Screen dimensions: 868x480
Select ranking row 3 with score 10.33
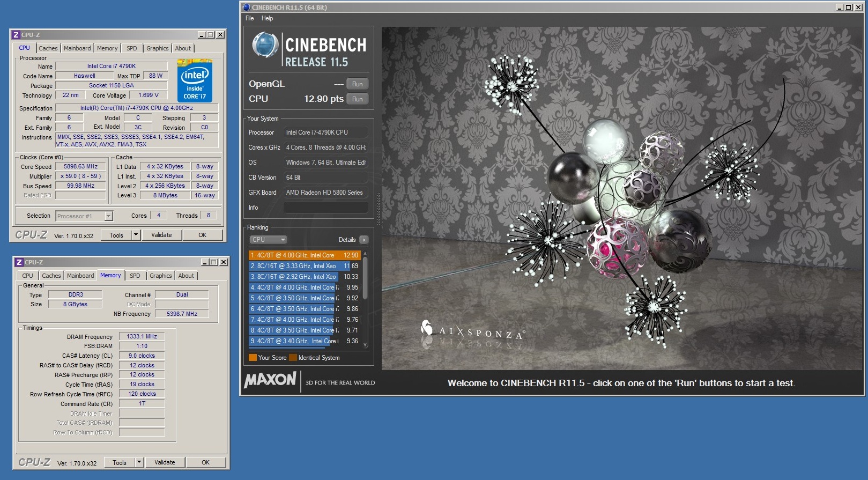[x=305, y=277]
